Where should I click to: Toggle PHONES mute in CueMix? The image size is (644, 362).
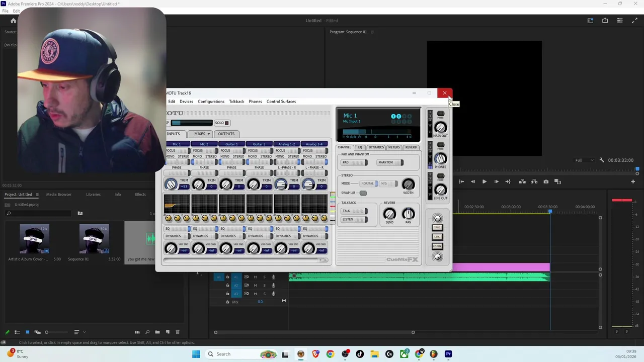(441, 145)
